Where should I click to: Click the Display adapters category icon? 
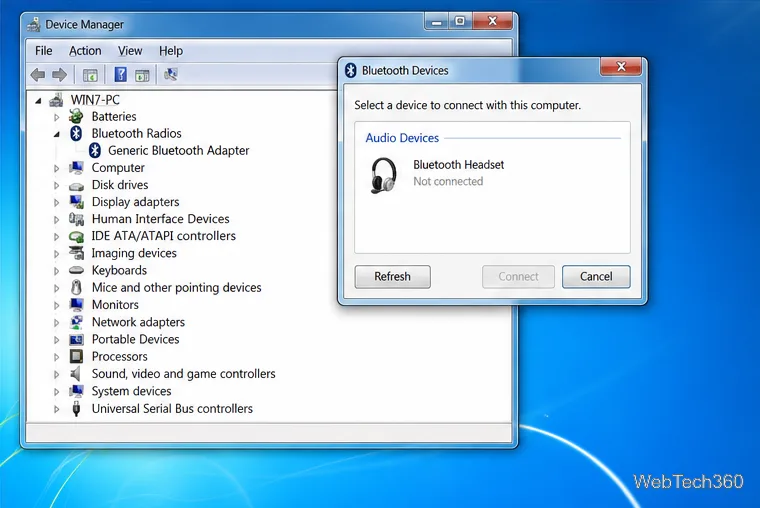coord(77,202)
